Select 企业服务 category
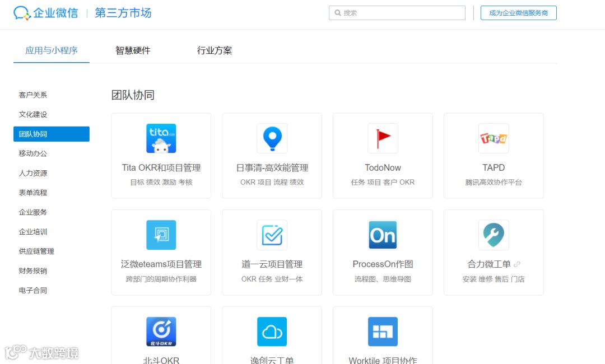 tap(33, 212)
